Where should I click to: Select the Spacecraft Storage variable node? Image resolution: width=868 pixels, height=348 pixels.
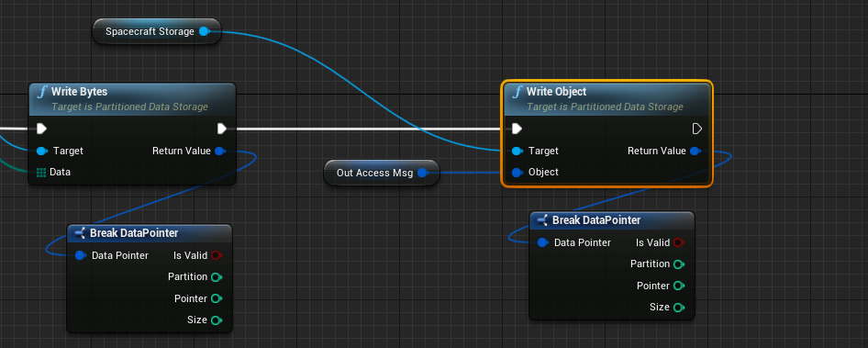point(157,31)
